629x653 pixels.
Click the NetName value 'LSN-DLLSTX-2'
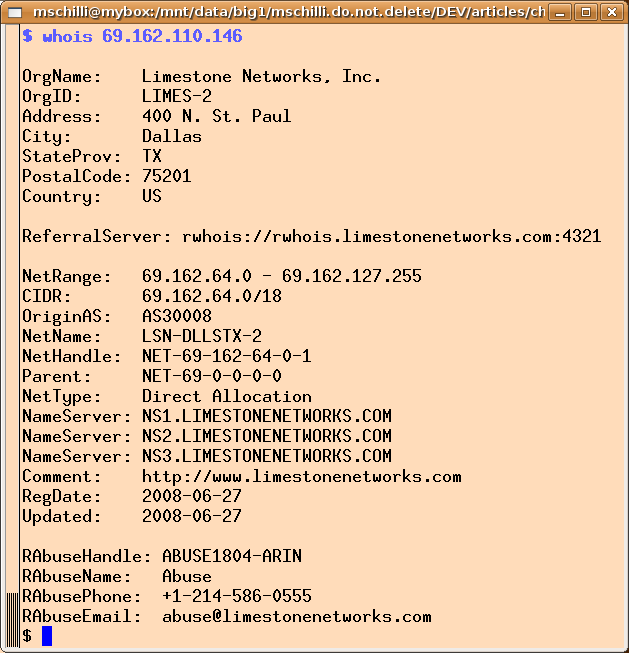[202, 336]
